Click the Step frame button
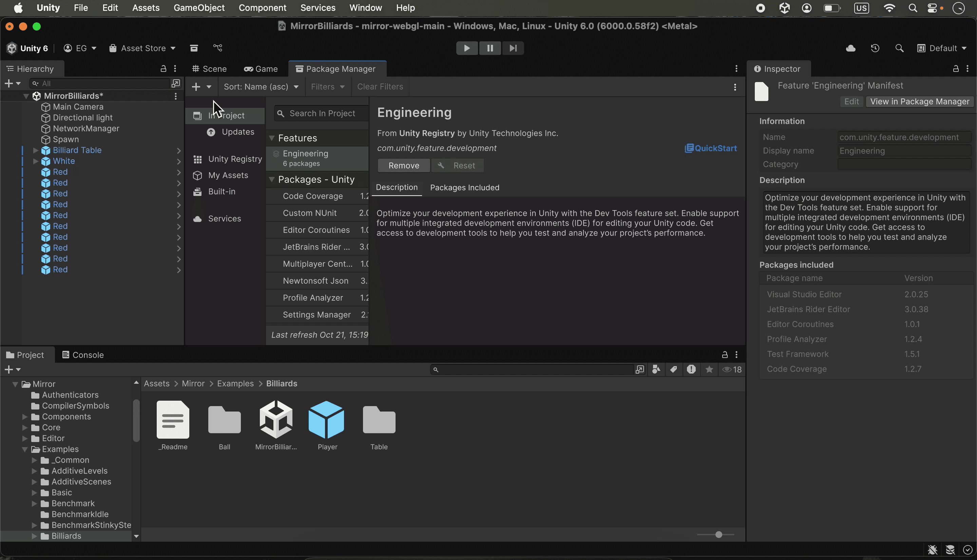Screen dimensions: 977x560 [513, 48]
